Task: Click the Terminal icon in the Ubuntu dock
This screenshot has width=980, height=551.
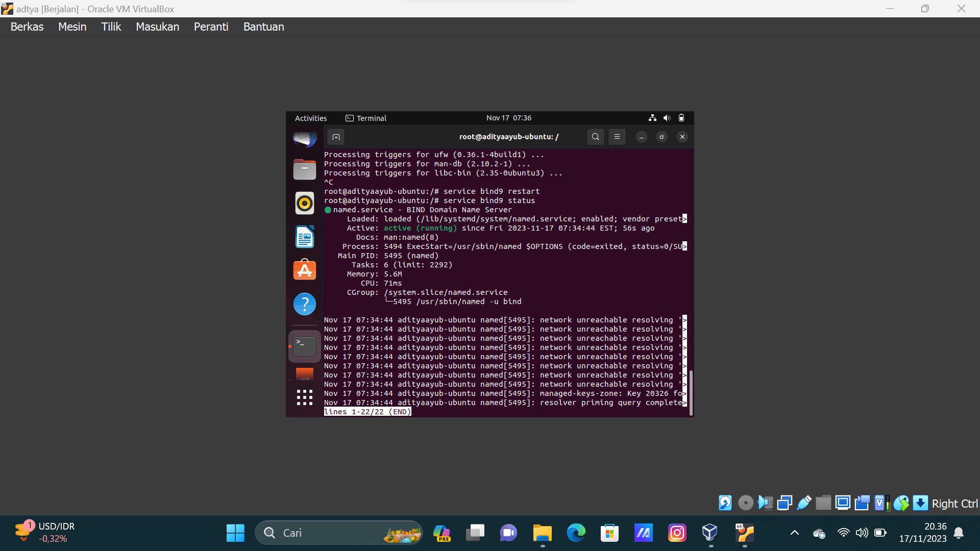Action: 305,346
